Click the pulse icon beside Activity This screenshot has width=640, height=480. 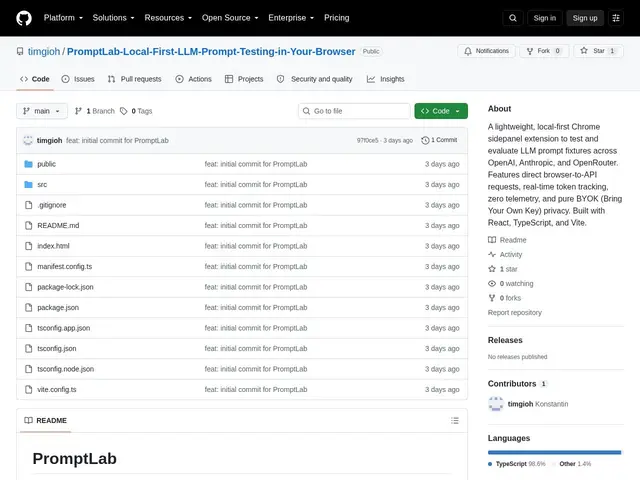(492, 254)
